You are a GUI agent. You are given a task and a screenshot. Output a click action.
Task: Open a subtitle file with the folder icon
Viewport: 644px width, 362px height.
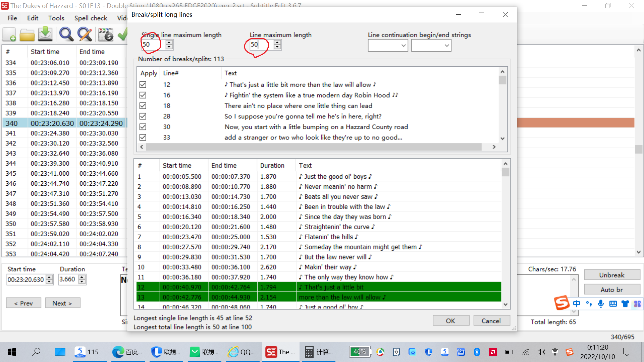27,34
